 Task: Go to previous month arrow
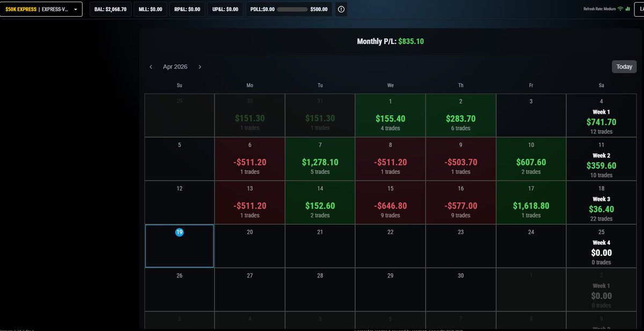pos(151,67)
